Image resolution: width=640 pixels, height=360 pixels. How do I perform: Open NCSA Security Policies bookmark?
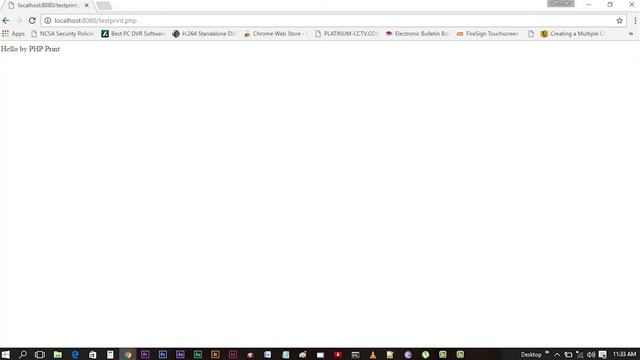[62, 33]
